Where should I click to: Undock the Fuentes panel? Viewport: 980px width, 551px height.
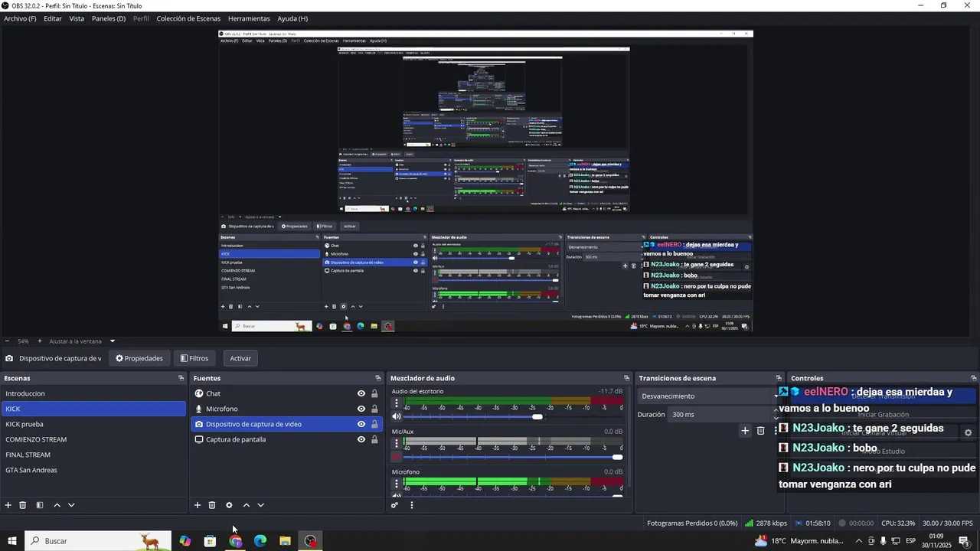[378, 378]
